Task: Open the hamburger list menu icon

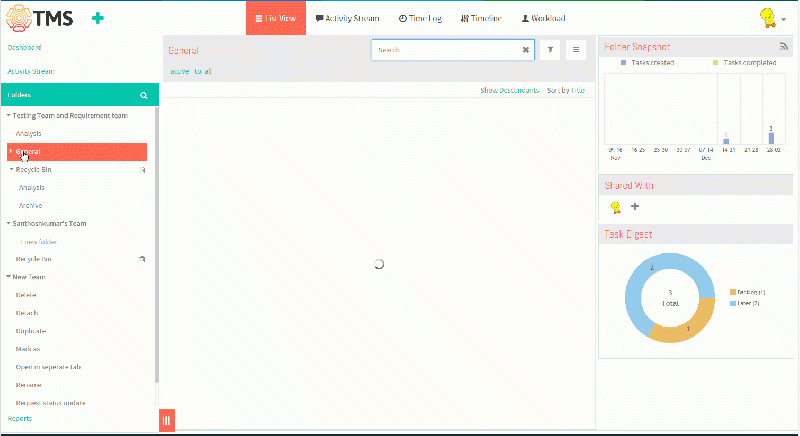Action: click(x=576, y=50)
